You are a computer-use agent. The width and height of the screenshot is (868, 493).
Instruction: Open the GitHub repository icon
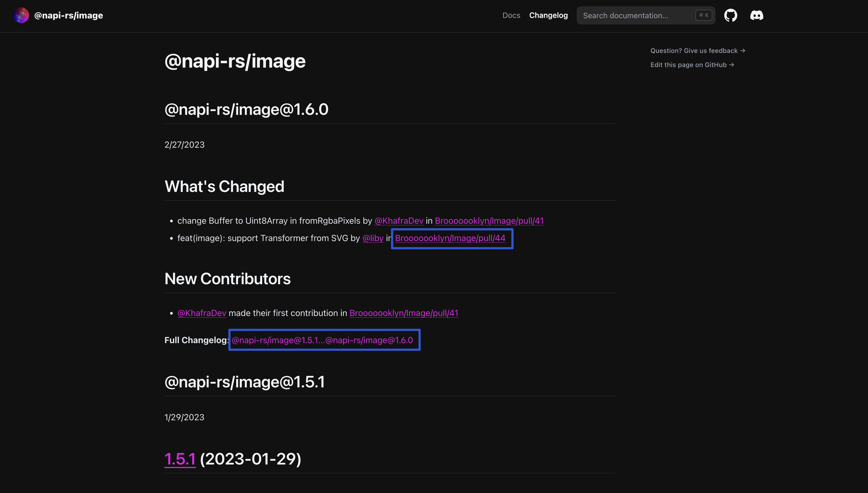pos(730,15)
